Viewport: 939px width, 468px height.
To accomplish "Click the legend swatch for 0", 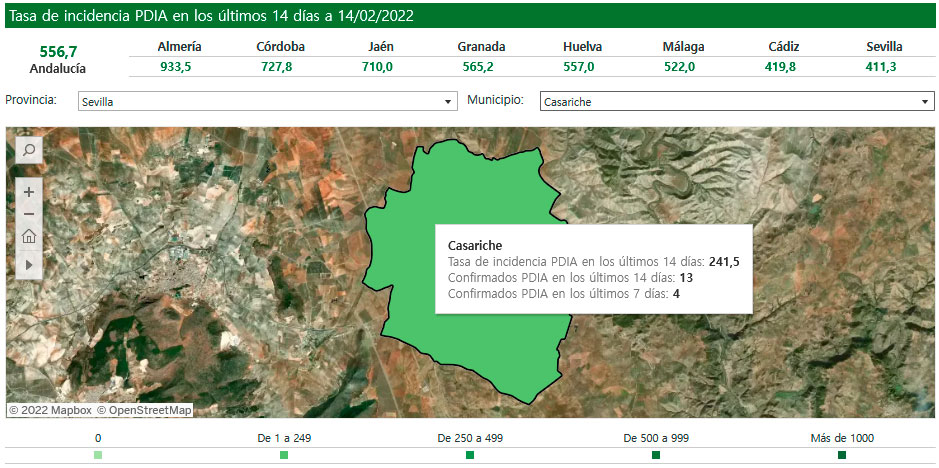I will click(x=97, y=455).
